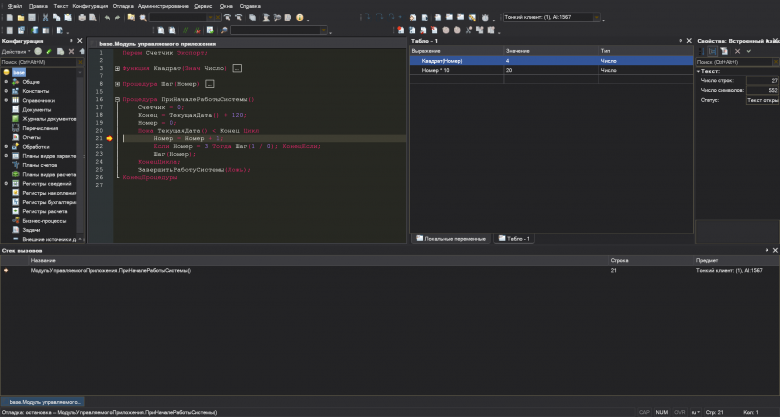Close the Стек вызовов panel
The width and height of the screenshot is (780, 417).
[775, 250]
